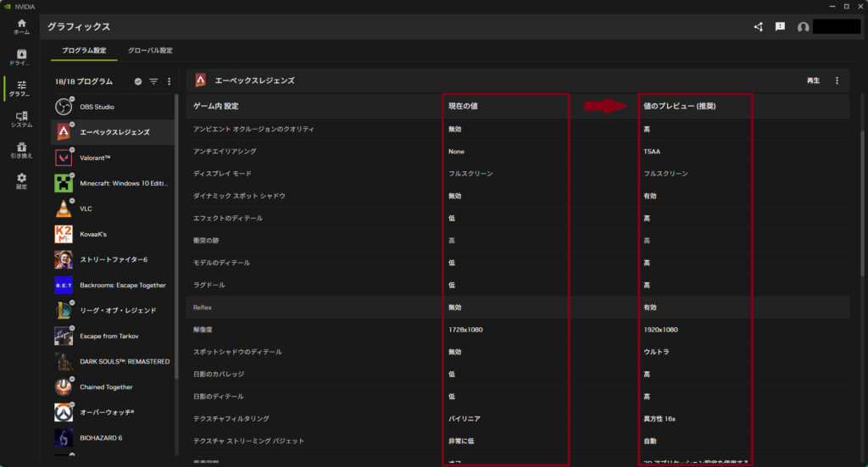
Task: Click the share icon in top bar
Action: tap(759, 27)
